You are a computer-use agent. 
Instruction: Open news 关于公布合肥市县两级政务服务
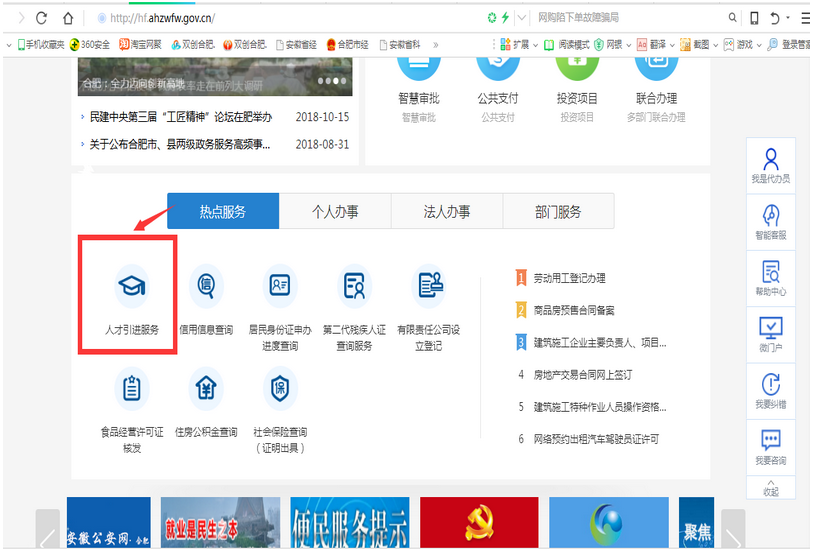pos(180,144)
